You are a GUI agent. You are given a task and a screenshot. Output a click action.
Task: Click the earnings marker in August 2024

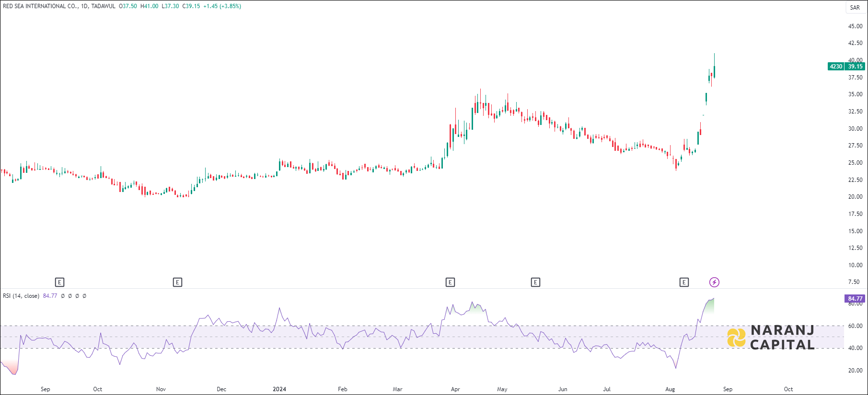point(684,282)
